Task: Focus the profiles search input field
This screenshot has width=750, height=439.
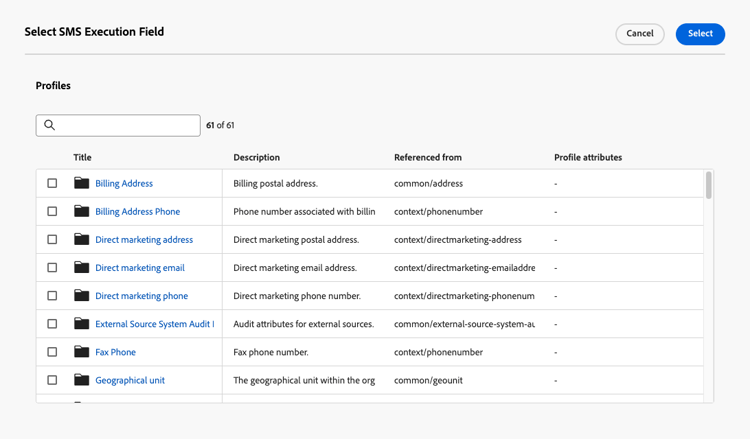Action: [125, 125]
